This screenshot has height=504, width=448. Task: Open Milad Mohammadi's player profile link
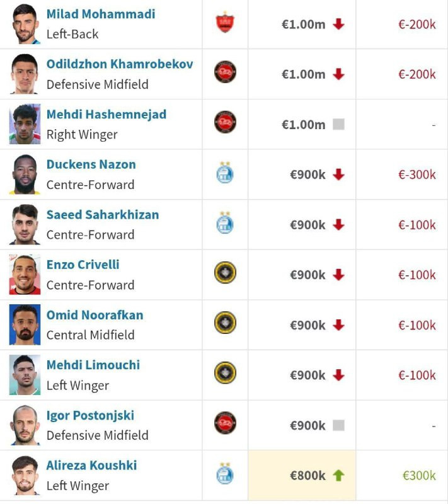coord(101,14)
